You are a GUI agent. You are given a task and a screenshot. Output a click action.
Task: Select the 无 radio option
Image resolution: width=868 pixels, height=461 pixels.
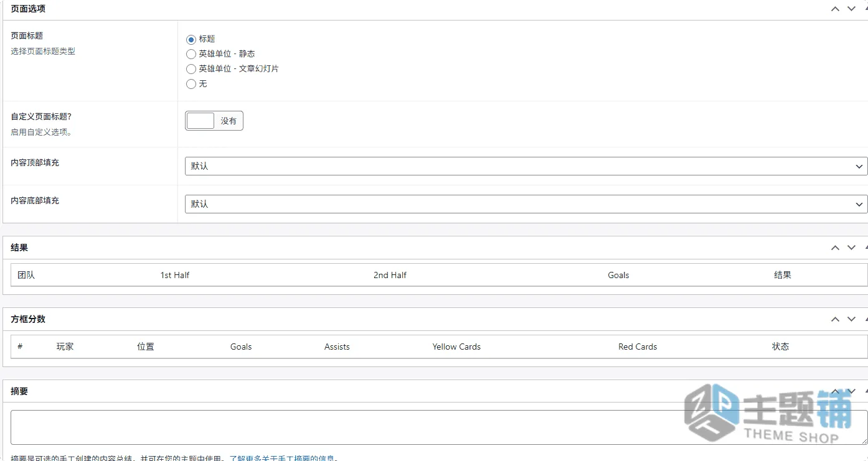tap(191, 84)
